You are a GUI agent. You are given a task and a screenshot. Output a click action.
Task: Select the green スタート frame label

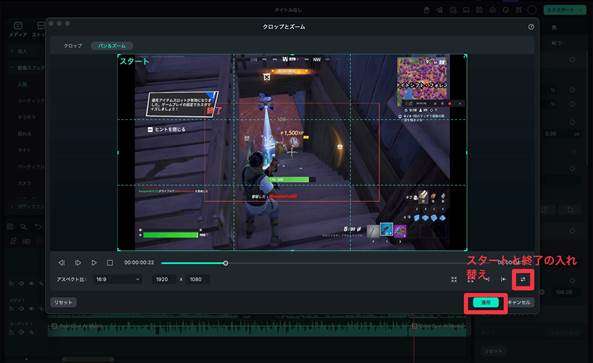click(x=135, y=61)
